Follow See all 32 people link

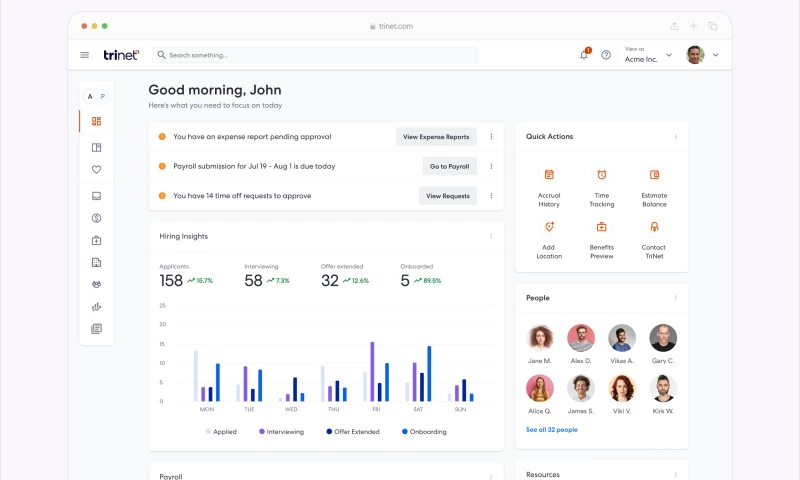tap(552, 430)
